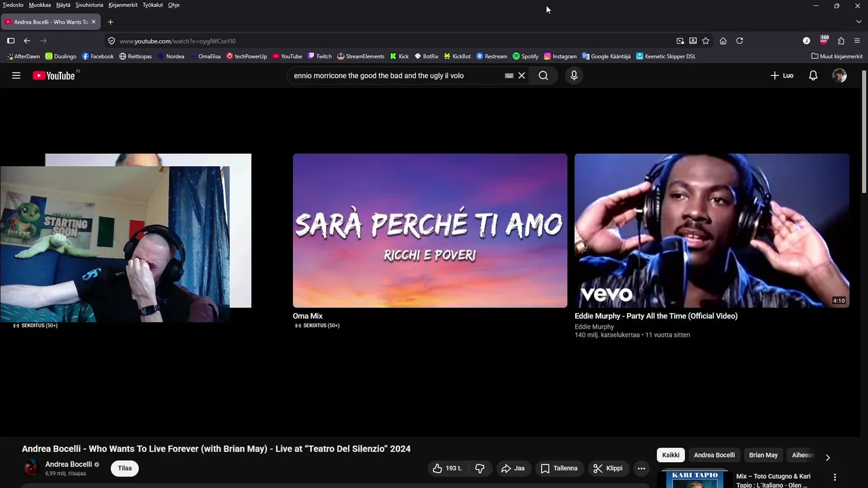
Task: Open Muokkaa menu
Action: click(x=40, y=5)
